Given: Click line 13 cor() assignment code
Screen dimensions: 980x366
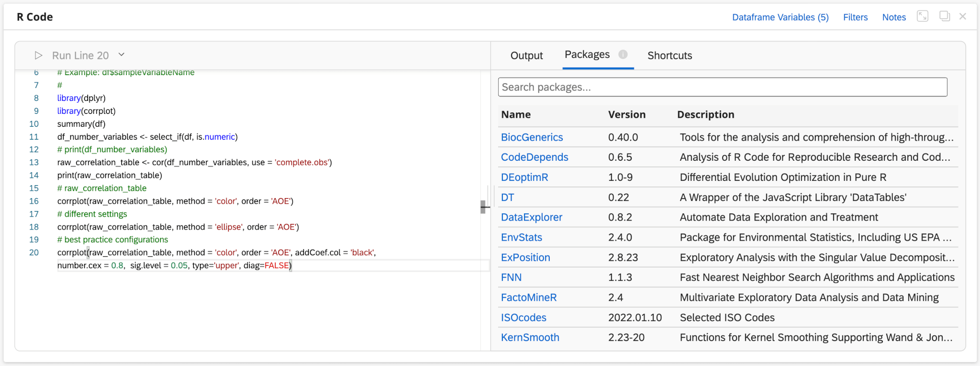Looking at the screenshot, I should pyautogui.click(x=194, y=163).
